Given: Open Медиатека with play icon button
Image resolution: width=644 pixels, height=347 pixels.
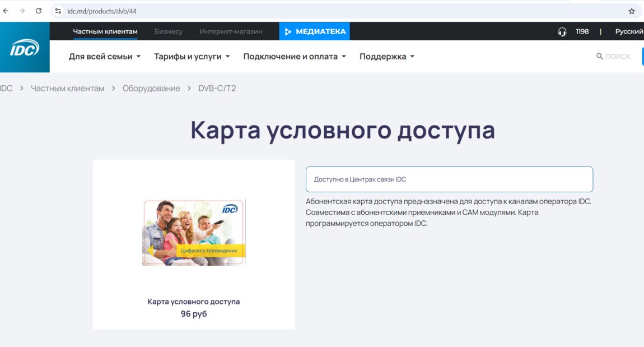Looking at the screenshot, I should 314,31.
